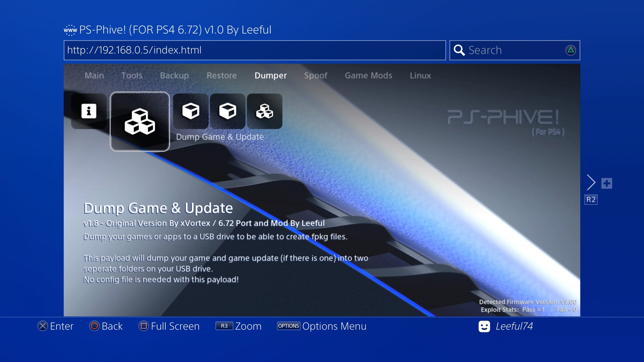The image size is (644, 362).
Task: Click 'No config file is needed' text
Action: coord(161,279)
